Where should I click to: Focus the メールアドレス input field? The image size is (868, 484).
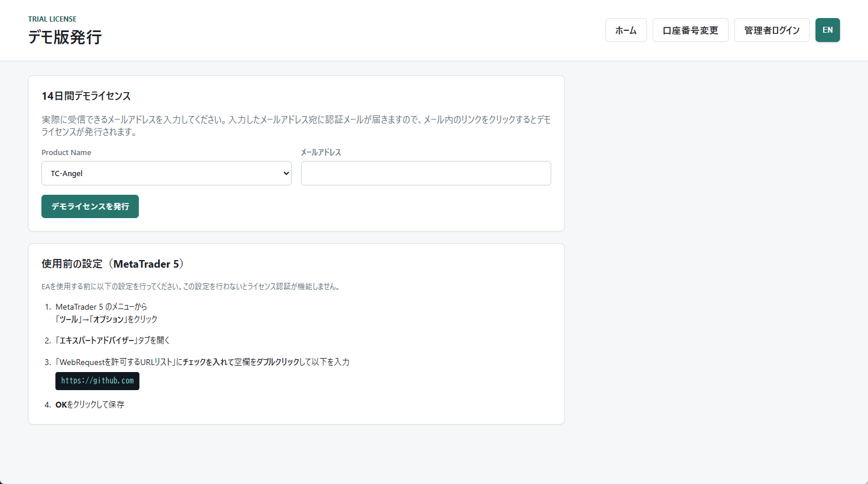(x=426, y=173)
